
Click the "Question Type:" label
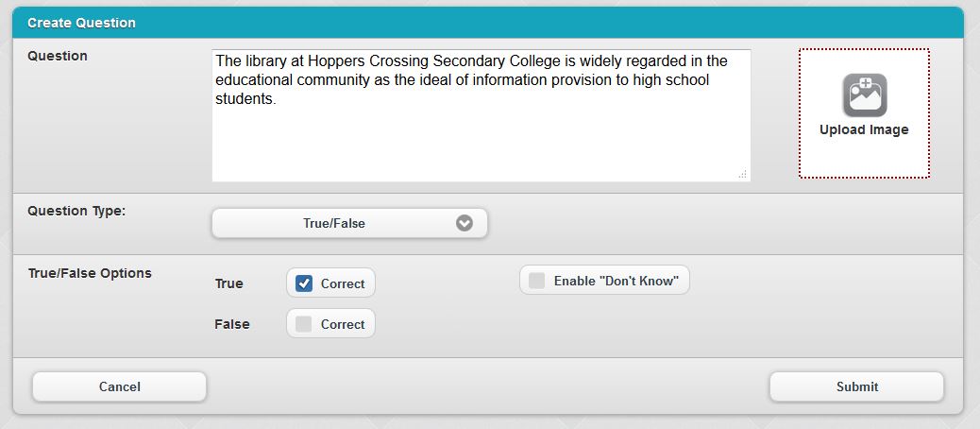(76, 210)
